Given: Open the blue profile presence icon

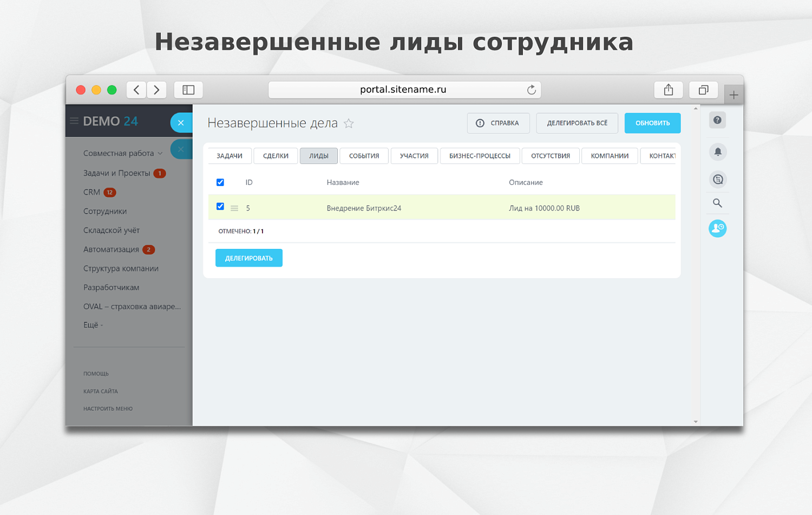Looking at the screenshot, I should coord(717,228).
